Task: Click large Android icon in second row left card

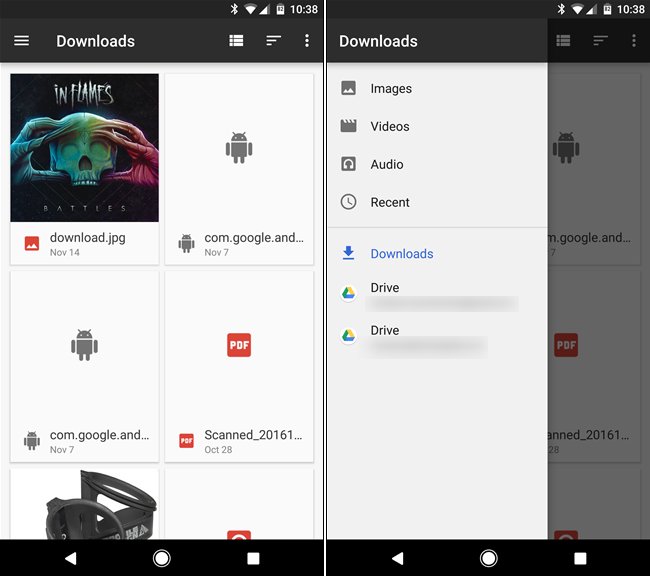Action: (85, 345)
